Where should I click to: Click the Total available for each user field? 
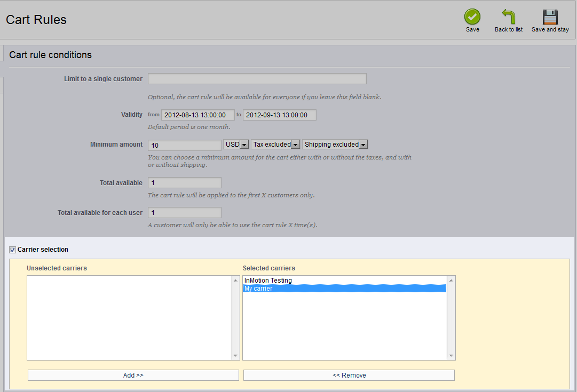pos(185,213)
